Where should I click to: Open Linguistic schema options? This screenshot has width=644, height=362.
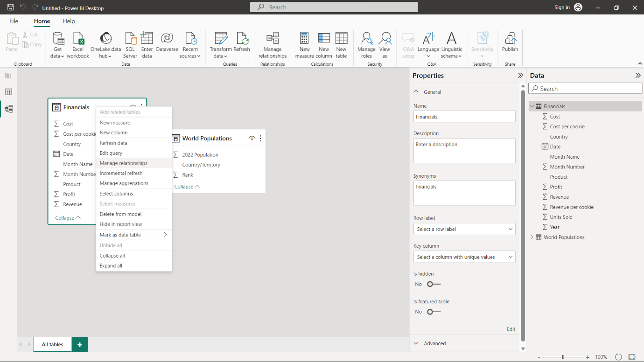pyautogui.click(x=451, y=45)
